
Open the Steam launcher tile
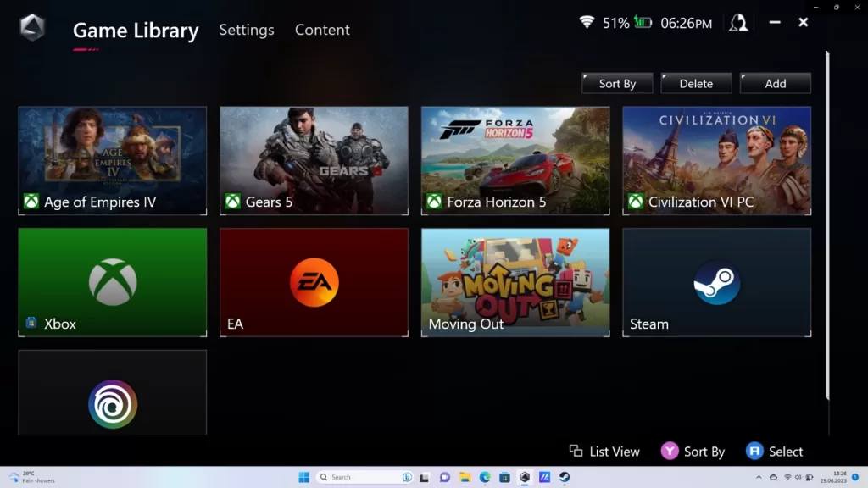[717, 282]
